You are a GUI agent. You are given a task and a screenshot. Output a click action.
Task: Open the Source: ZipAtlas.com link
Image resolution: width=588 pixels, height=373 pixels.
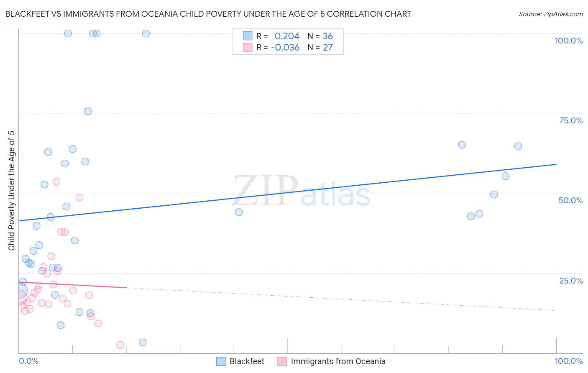(551, 14)
